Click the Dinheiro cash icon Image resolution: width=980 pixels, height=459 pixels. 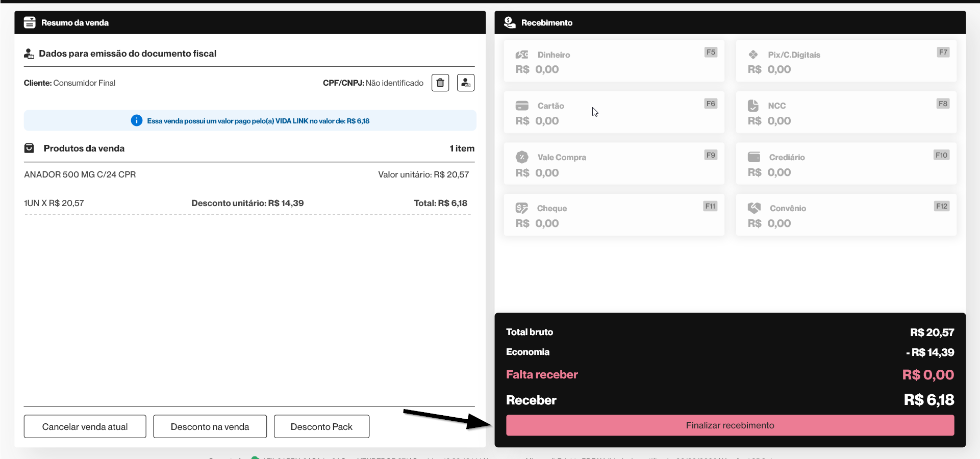522,55
